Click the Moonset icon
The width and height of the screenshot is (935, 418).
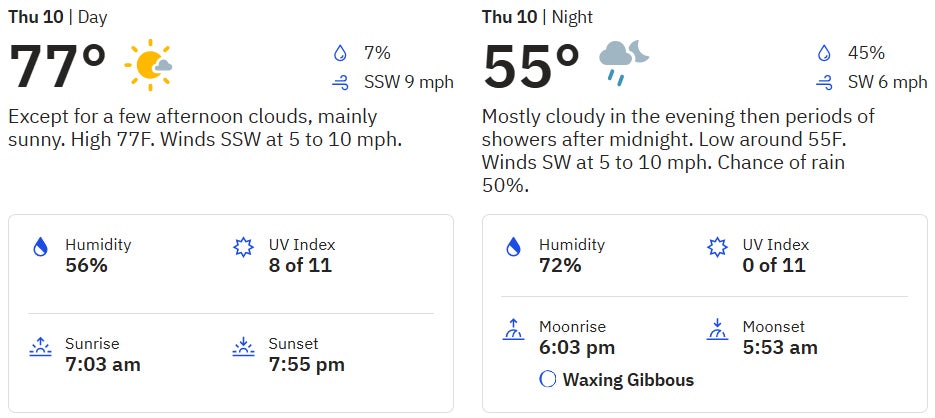tap(716, 329)
